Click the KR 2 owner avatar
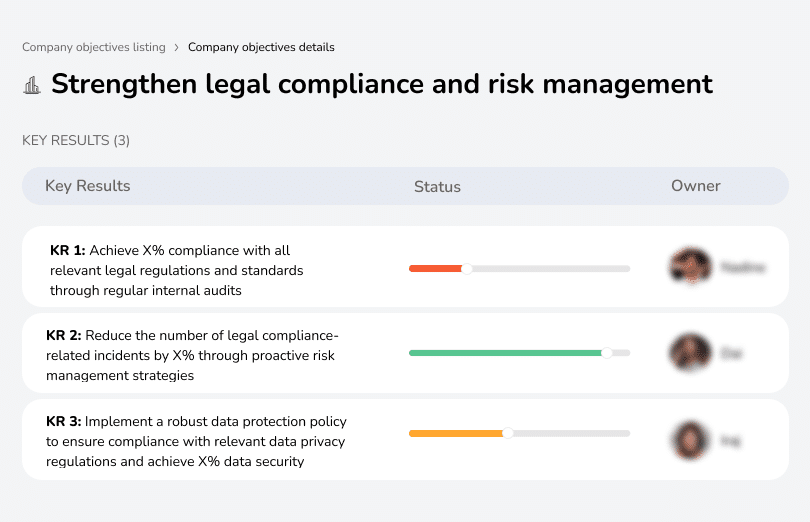The image size is (810, 522). coord(690,353)
